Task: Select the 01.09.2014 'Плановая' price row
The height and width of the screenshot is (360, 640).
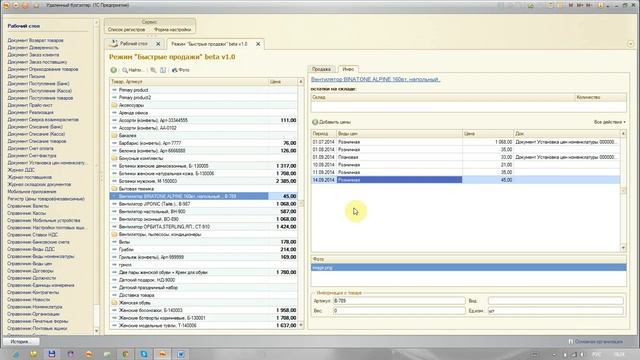Action: click(466, 157)
